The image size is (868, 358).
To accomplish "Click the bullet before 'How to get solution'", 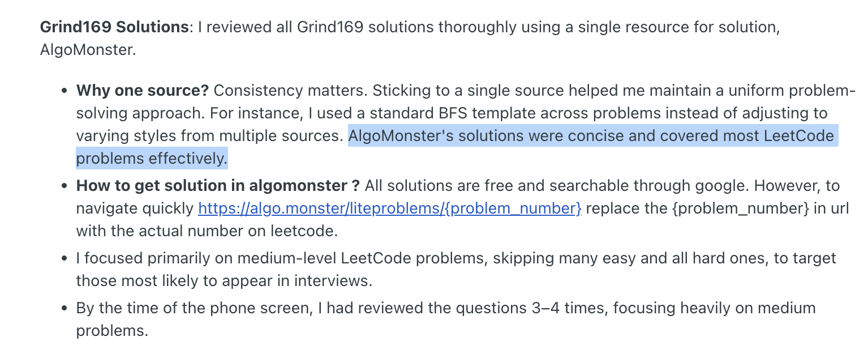I will coord(65,186).
